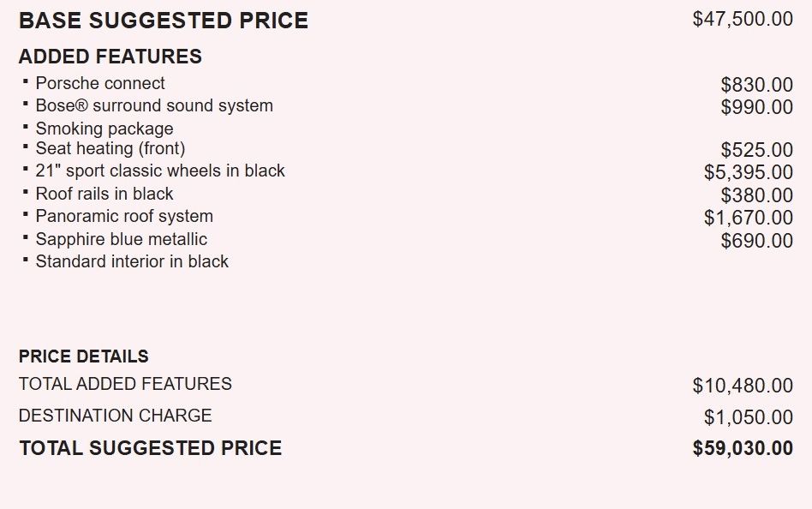The height and width of the screenshot is (509, 812).
Task: Select the Porsche connect feature line
Action: pos(100,83)
